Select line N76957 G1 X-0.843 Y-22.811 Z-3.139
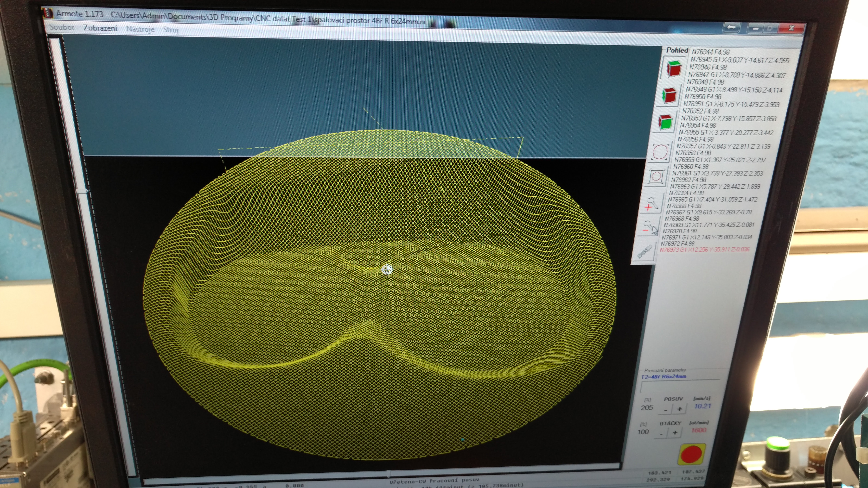Screen dimensions: 868x488 click(723, 146)
